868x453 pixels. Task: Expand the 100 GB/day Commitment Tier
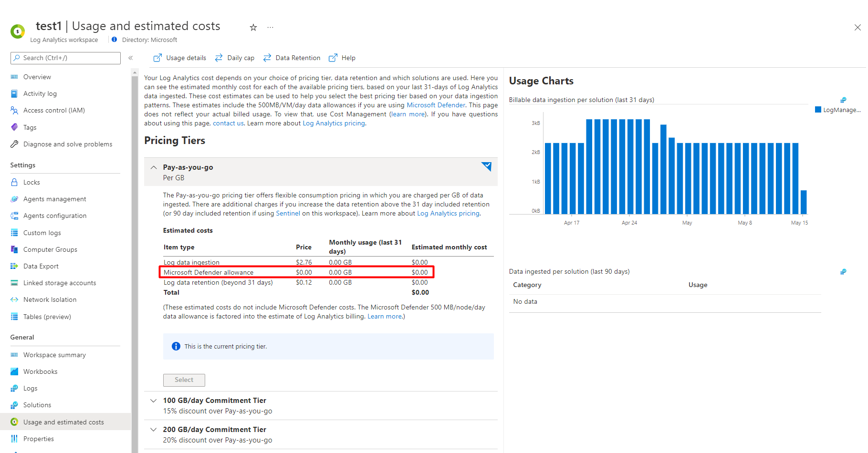(154, 401)
